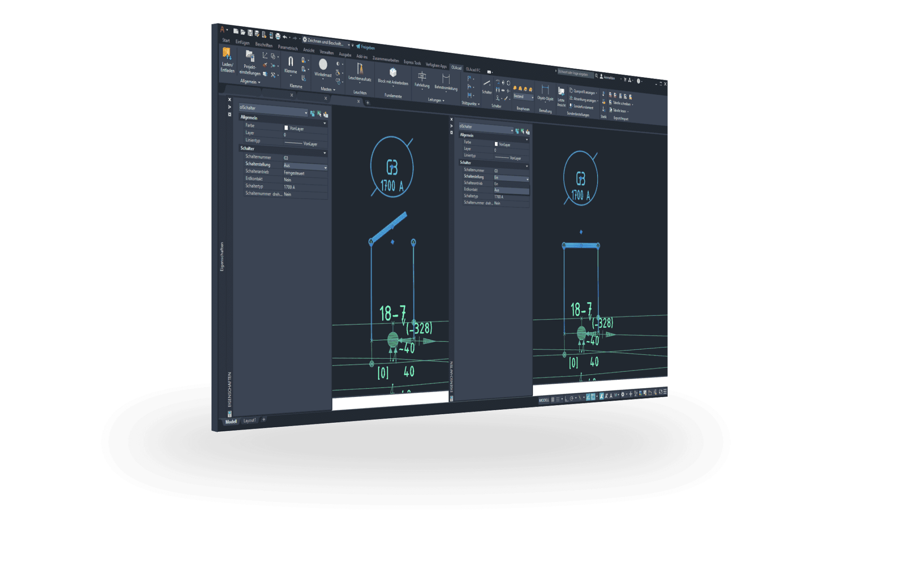Click Anmelden to sign in
This screenshot has width=924, height=578.
point(609,78)
